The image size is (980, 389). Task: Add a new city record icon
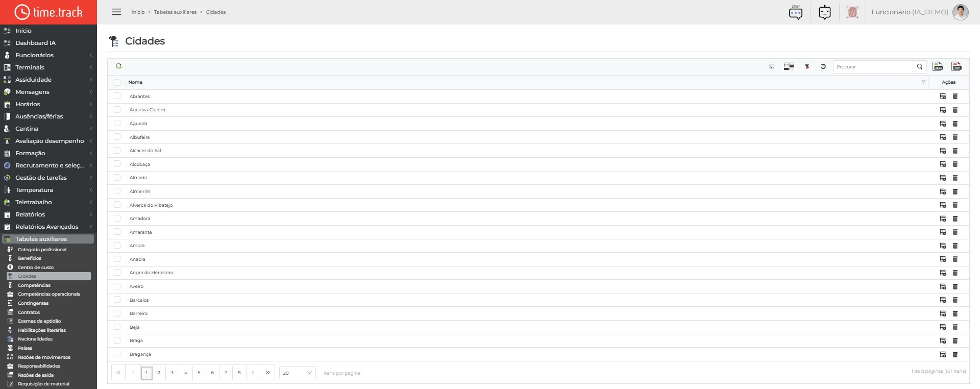119,66
